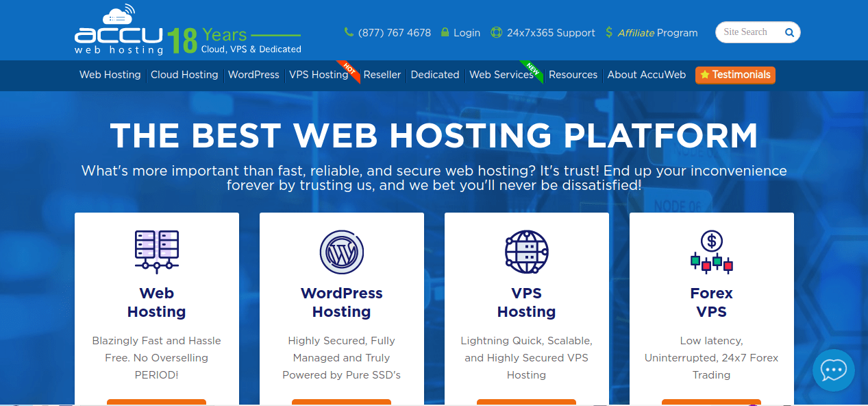Open the About AccuWeb menu
868x406 pixels.
point(647,75)
